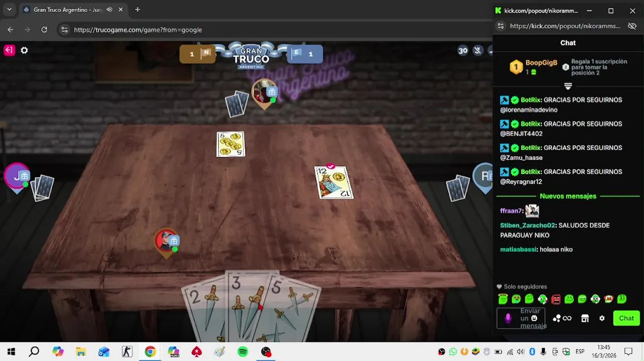Click the purple microphone chat icon
Image resolution: width=644 pixels, height=361 pixels.
pos(508,318)
